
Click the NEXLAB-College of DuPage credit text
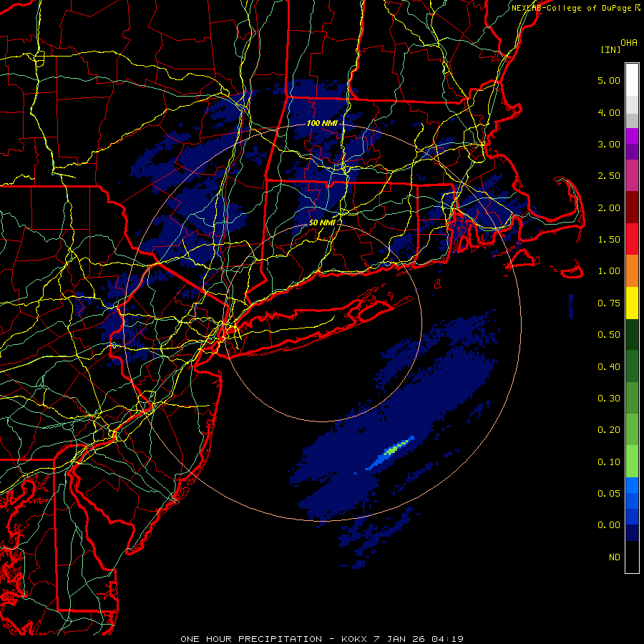click(575, 8)
